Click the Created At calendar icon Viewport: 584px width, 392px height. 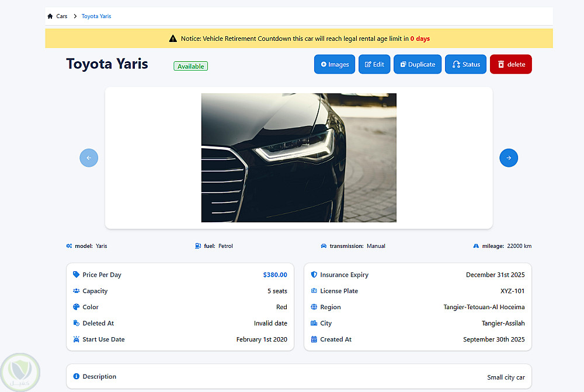[314, 339]
